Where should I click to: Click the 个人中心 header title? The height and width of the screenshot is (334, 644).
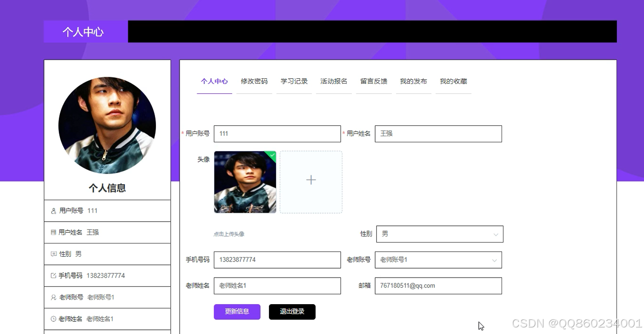pos(83,32)
